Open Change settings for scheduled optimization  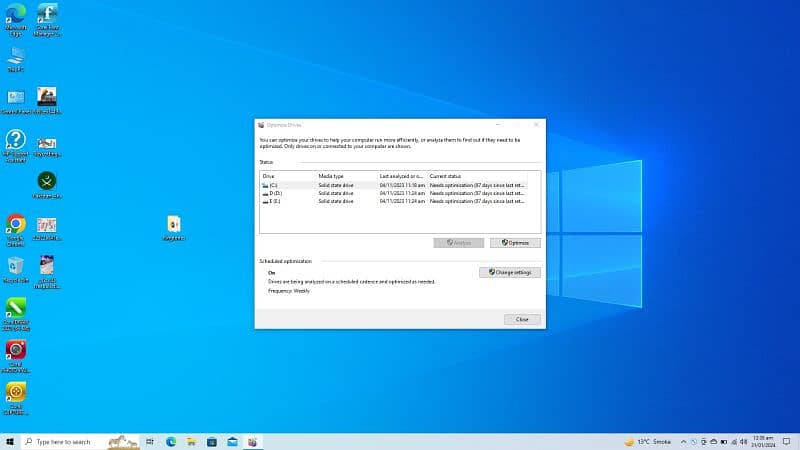pyautogui.click(x=511, y=272)
